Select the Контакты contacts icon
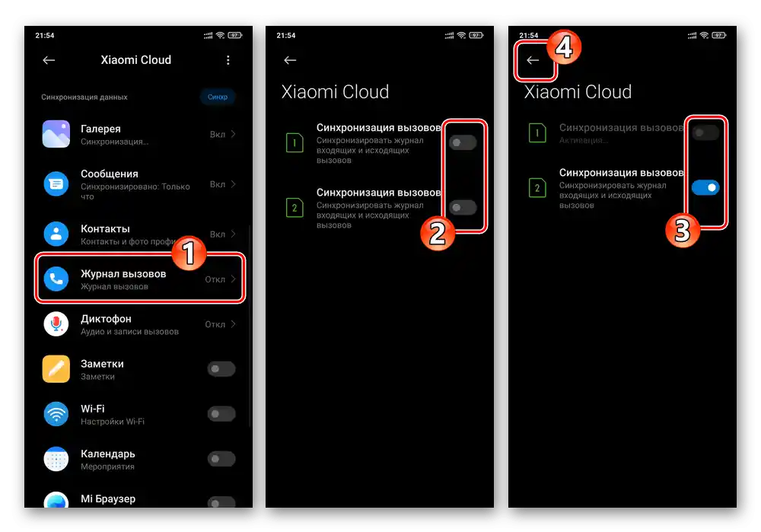 pyautogui.click(x=56, y=234)
